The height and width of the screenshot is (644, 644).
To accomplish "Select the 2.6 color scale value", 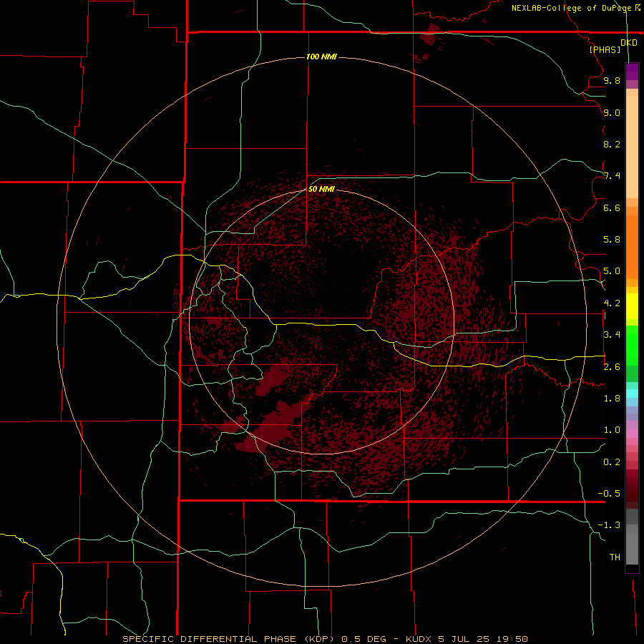I will click(612, 367).
